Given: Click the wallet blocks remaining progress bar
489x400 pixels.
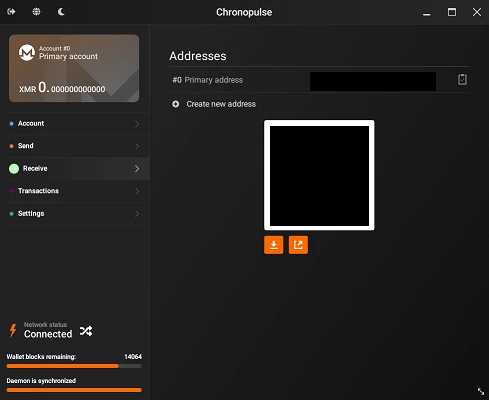Looking at the screenshot, I should 74,366.
